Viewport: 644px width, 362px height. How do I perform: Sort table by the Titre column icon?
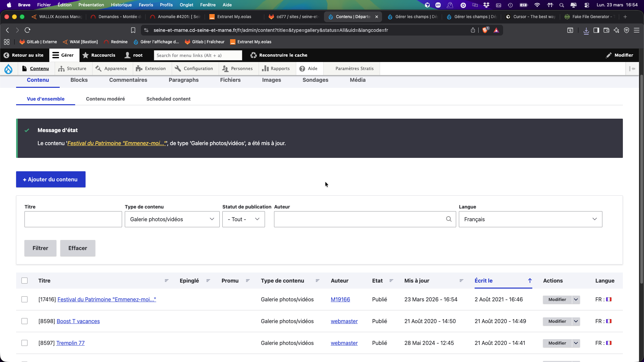167,281
